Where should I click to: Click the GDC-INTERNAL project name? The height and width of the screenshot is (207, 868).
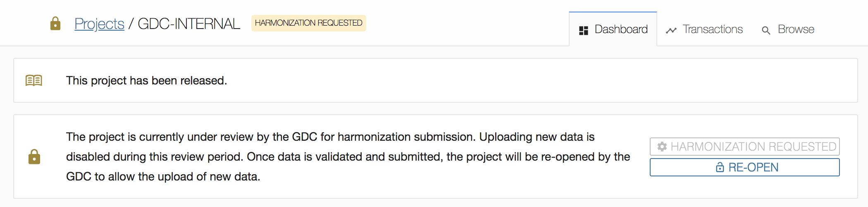pos(188,24)
